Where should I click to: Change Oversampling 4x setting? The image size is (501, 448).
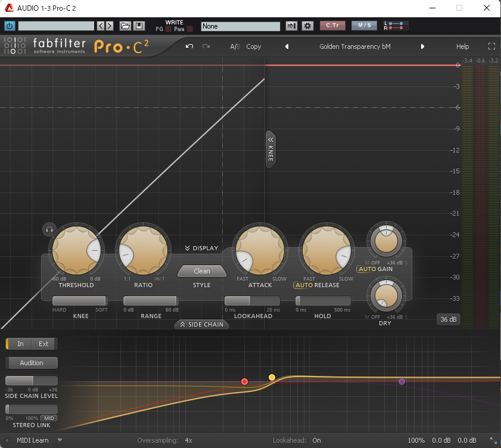tap(188, 440)
